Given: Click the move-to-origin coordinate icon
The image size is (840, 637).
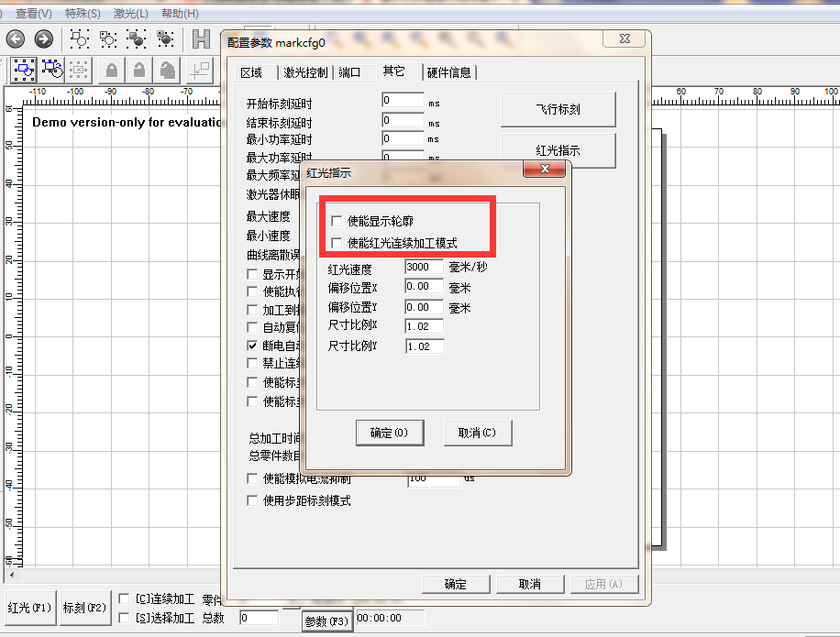Looking at the screenshot, I should click(x=198, y=71).
